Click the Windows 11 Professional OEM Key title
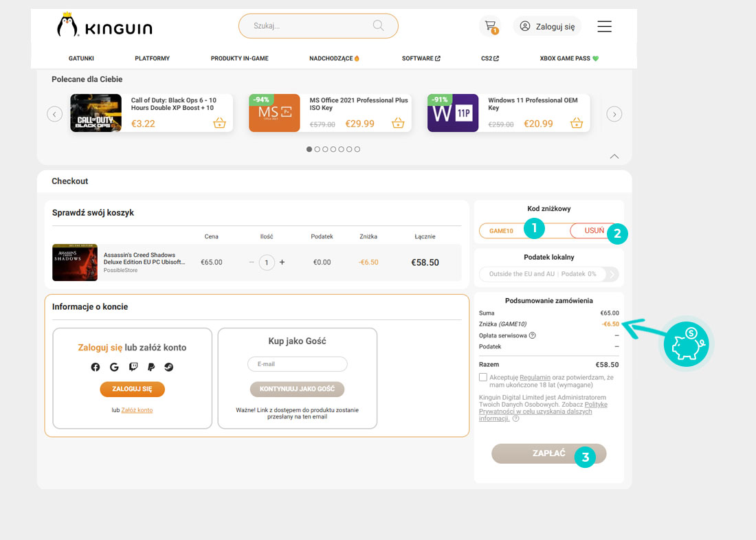Screen dimensions: 756x540 tap(533, 104)
